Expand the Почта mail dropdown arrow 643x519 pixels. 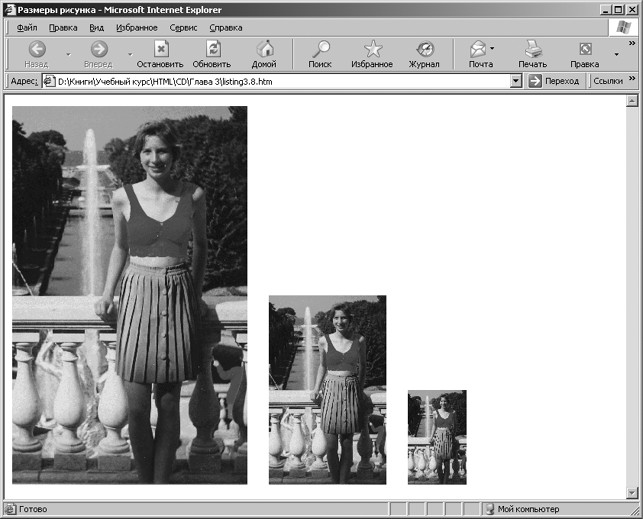pos(493,49)
